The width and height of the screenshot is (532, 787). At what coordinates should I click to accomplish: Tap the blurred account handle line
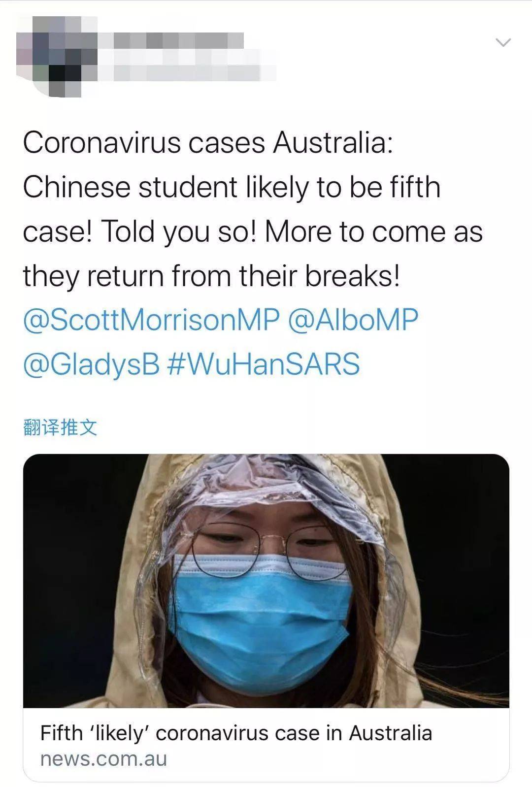[x=195, y=73]
